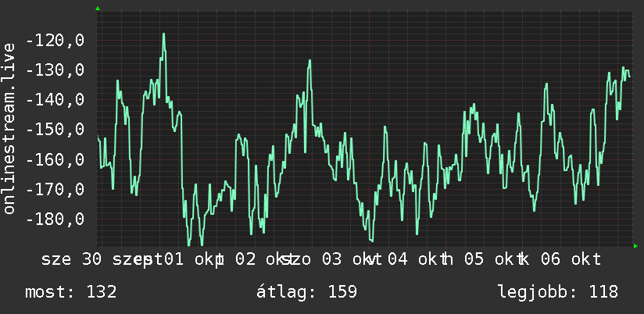Click the 'legjobb: 118' best rank text
644x314 pixels.
point(558,292)
